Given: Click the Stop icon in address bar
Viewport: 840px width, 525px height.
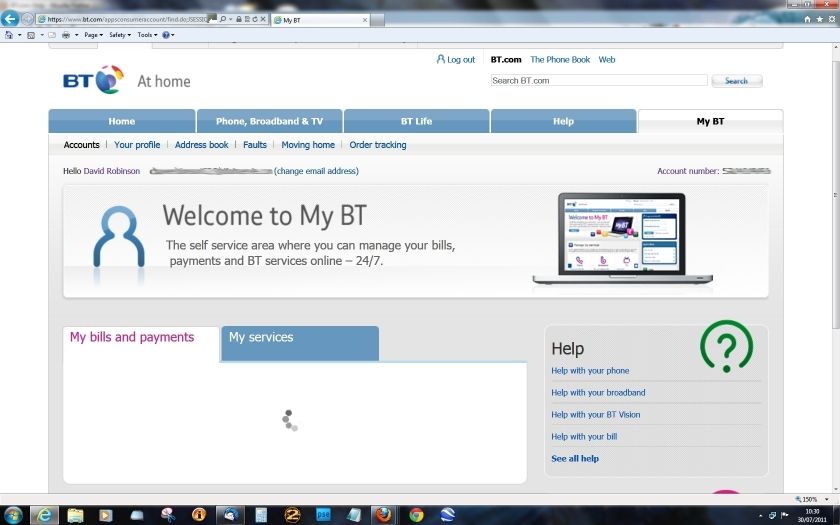Looking at the screenshot, I should click(263, 19).
